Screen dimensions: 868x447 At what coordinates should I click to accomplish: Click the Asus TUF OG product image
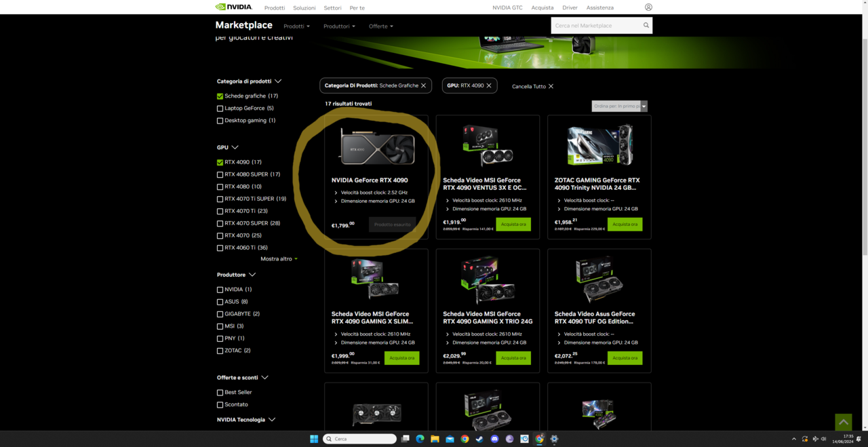(599, 279)
